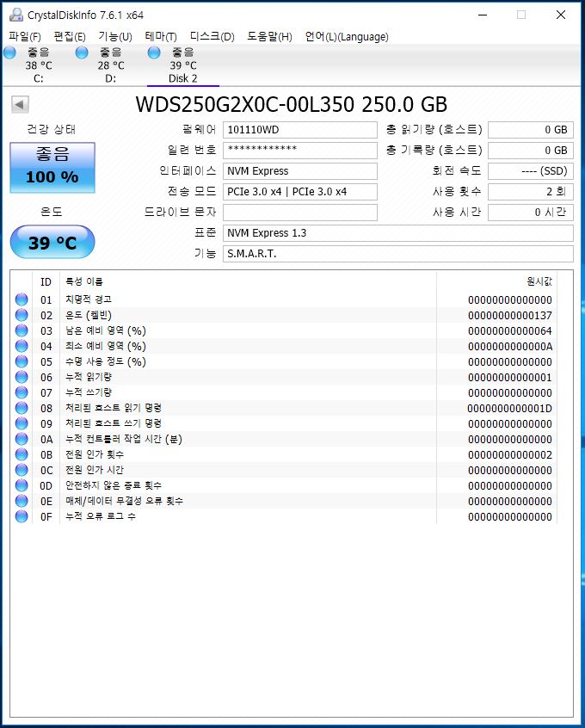
Task: Click status orb for attribute 05 수명 사용 정도
Action: [22, 361]
